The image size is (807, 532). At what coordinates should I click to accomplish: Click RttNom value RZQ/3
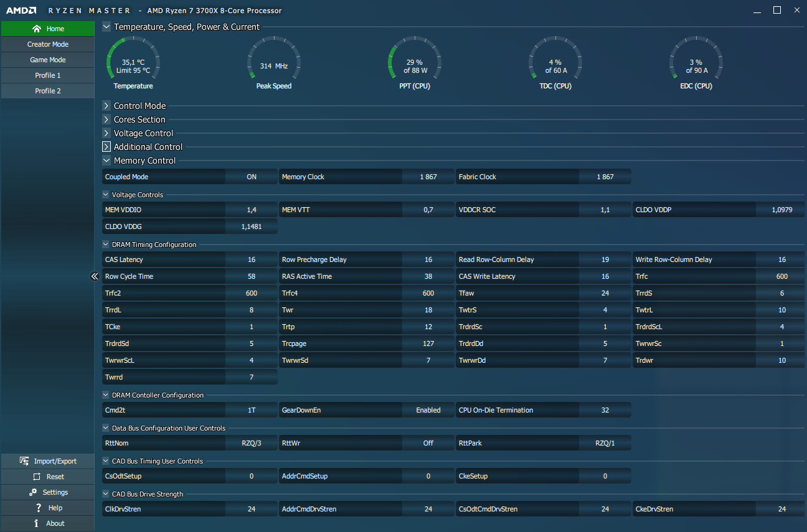[252, 443]
